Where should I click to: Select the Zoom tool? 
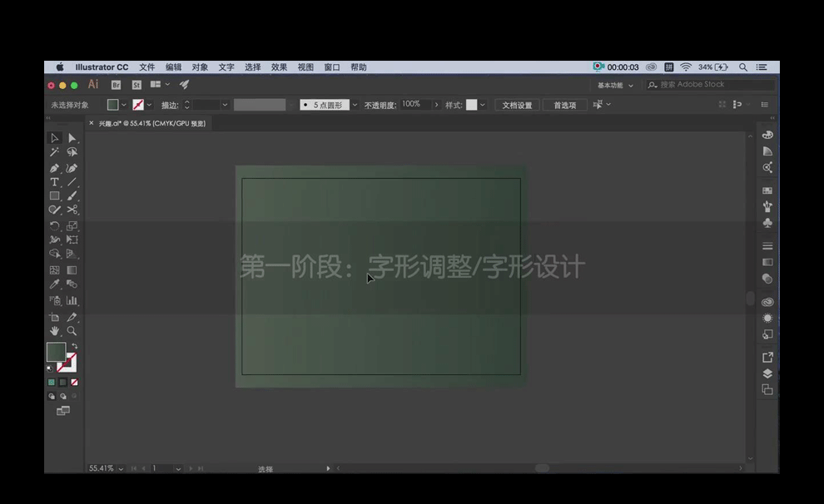[x=72, y=331]
